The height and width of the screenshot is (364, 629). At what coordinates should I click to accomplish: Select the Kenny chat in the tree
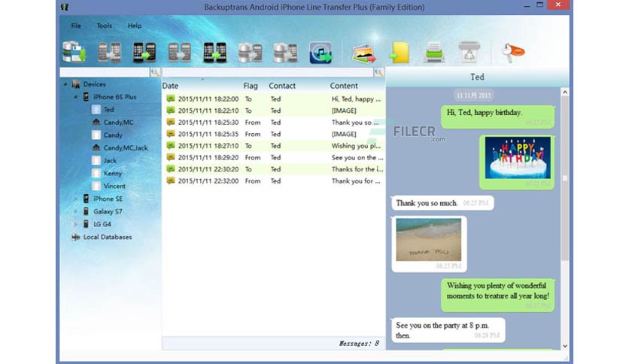point(112,173)
